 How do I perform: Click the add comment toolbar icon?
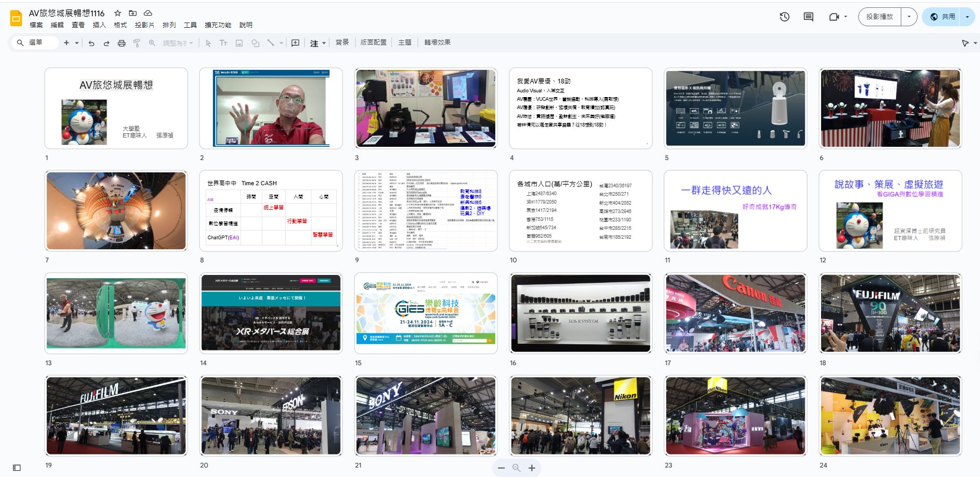pyautogui.click(x=295, y=43)
